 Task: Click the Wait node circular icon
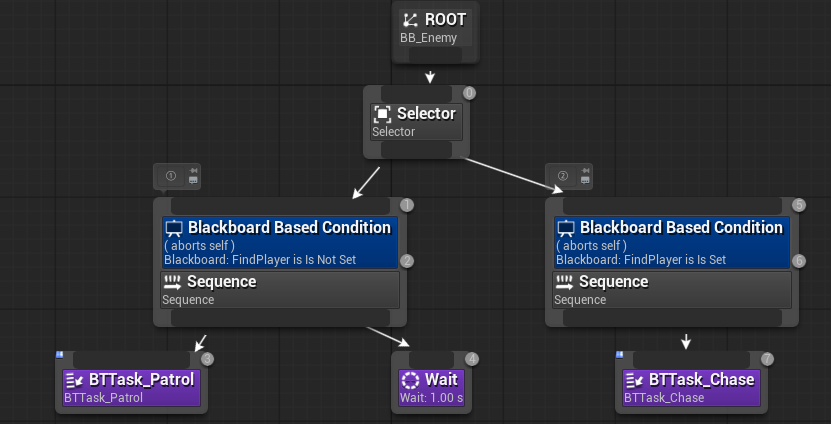click(x=410, y=380)
